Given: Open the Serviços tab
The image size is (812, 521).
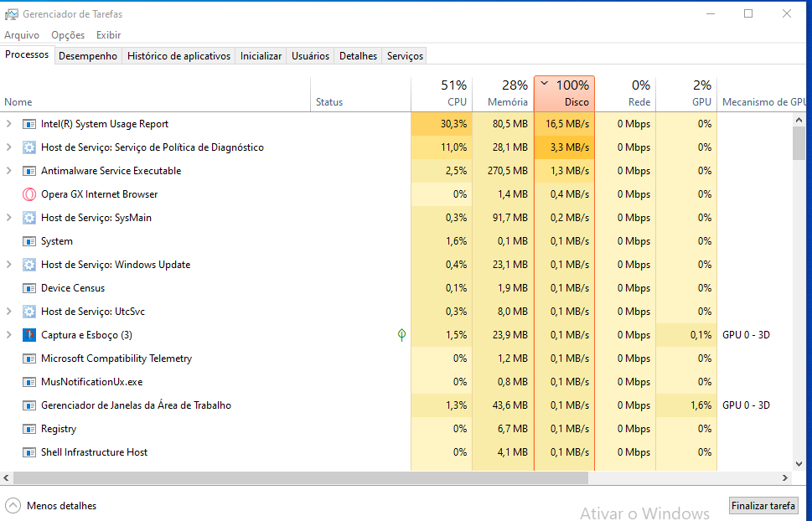Looking at the screenshot, I should (x=405, y=56).
